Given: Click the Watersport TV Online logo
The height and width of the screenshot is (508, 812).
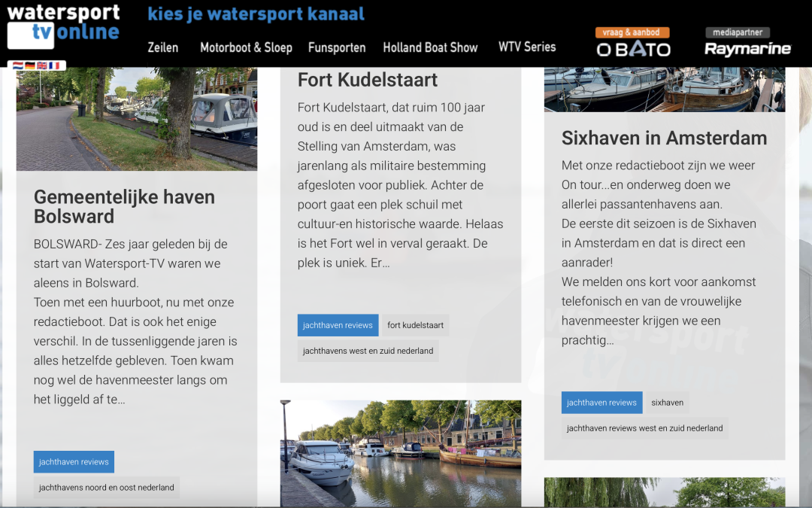Looking at the screenshot, I should pyautogui.click(x=63, y=26).
